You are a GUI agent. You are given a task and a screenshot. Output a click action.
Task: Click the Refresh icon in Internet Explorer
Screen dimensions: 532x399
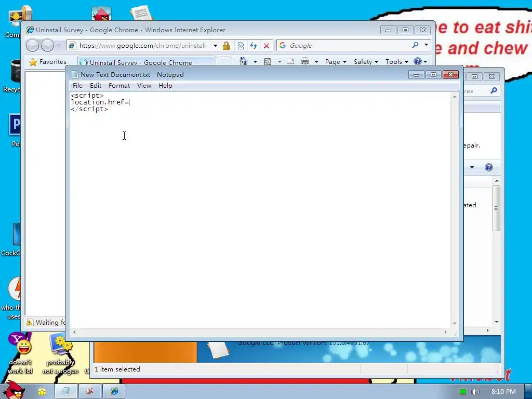[254, 45]
